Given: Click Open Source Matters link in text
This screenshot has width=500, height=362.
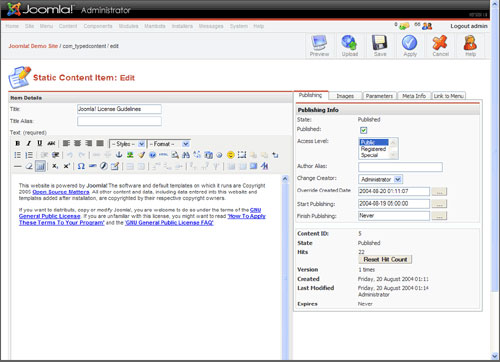Looking at the screenshot, I should point(61,192).
